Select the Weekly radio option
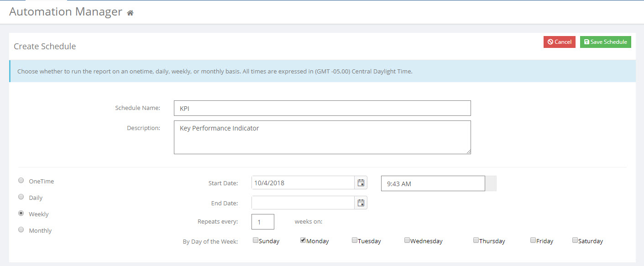The width and height of the screenshot is (644, 266). point(21,213)
